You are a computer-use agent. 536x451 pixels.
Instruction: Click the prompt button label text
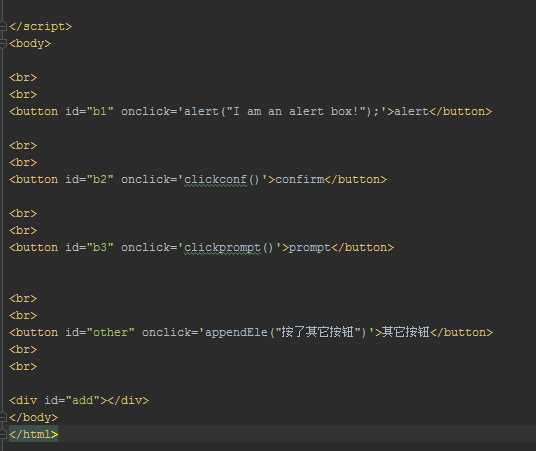310,248
